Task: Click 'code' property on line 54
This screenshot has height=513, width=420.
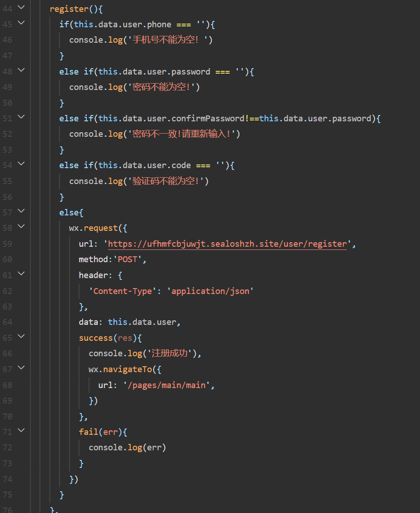Action: pos(181,165)
